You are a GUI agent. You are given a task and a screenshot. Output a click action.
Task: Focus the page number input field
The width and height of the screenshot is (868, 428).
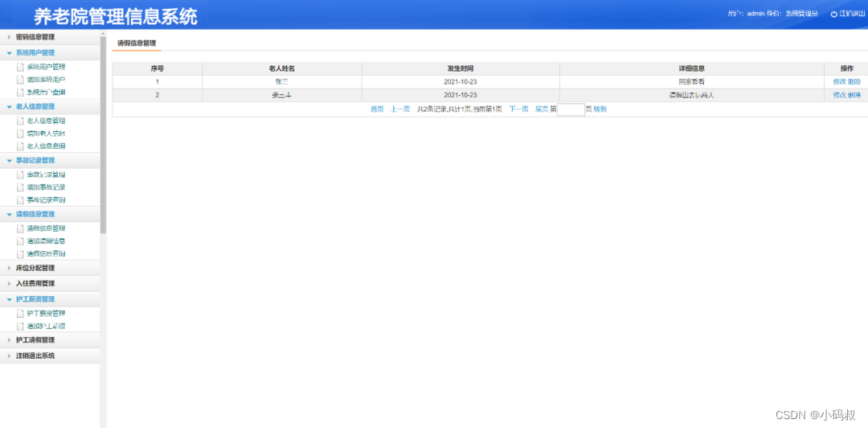tap(571, 109)
